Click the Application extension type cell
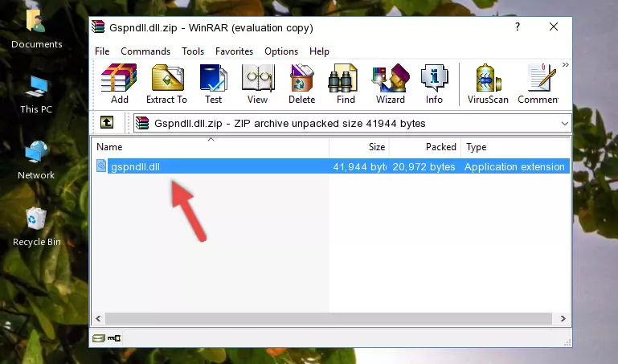 click(514, 166)
